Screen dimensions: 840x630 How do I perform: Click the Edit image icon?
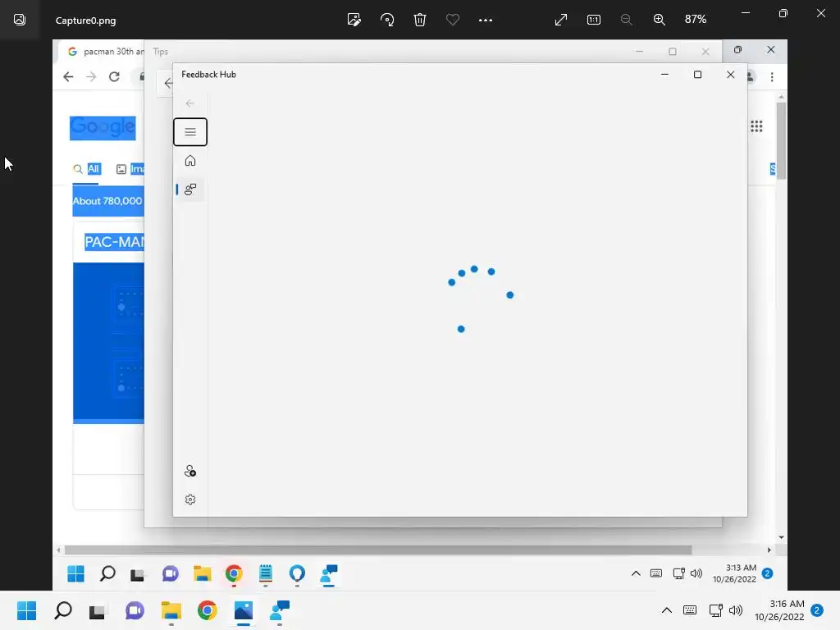(354, 20)
